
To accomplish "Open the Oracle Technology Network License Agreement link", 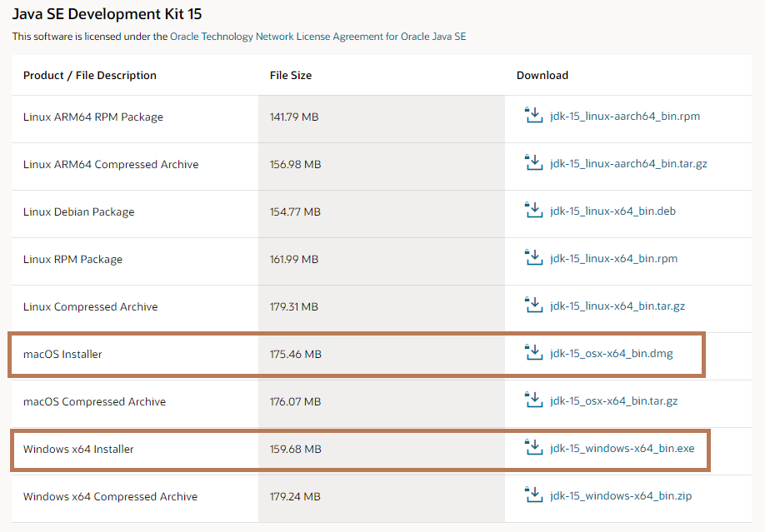I will point(317,37).
